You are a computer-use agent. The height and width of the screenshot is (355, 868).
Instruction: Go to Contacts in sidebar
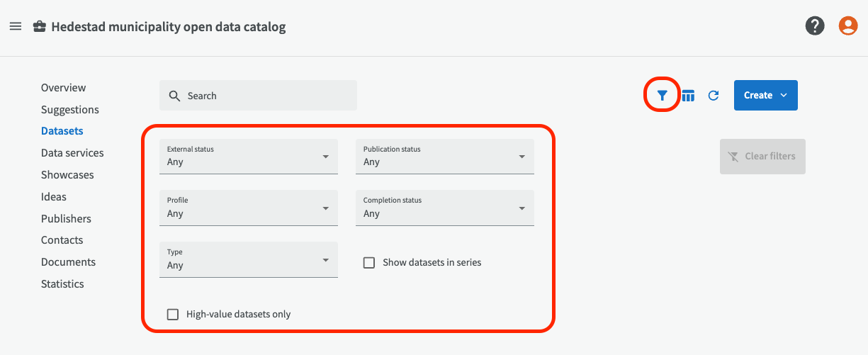click(x=62, y=240)
